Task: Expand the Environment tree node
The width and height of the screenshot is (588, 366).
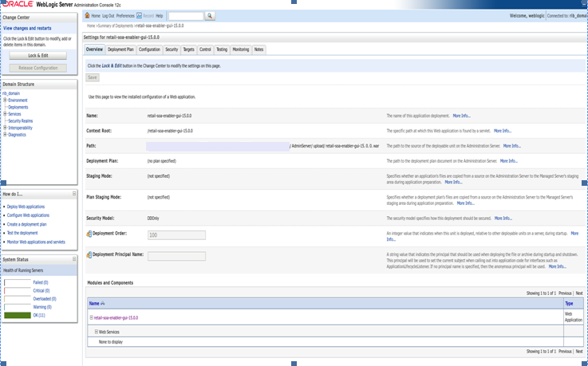Action: (6, 100)
